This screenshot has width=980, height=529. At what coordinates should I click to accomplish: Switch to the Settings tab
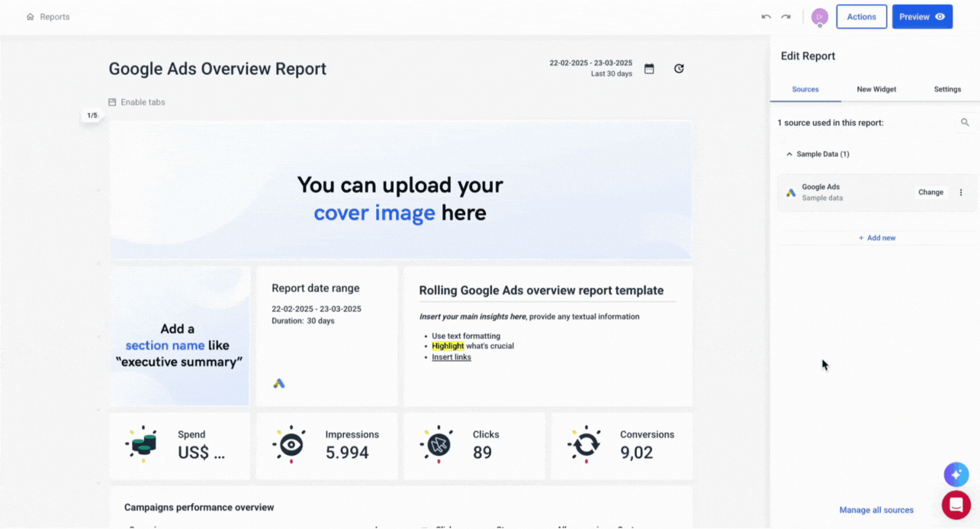coord(947,89)
